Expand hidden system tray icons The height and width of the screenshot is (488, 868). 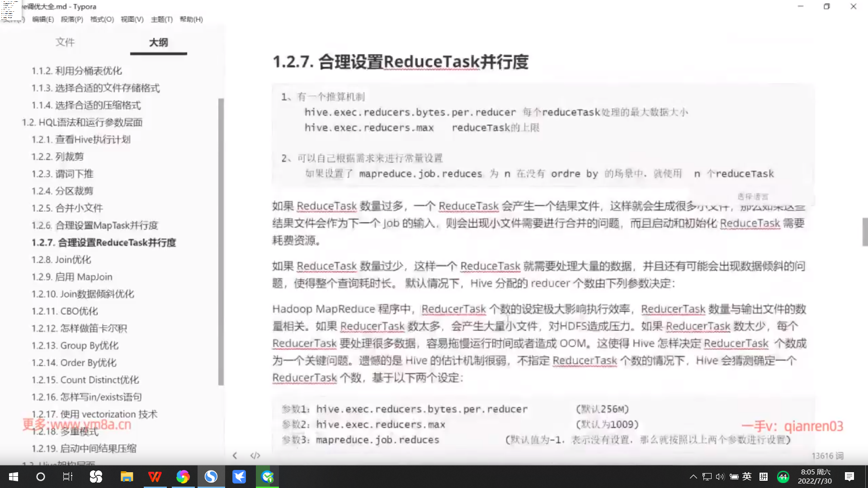click(x=693, y=477)
